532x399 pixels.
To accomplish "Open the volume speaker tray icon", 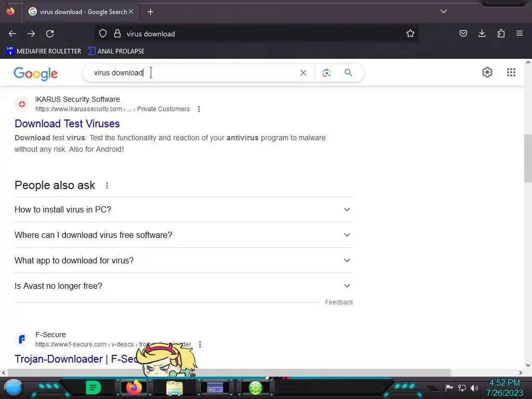I will [x=474, y=388].
